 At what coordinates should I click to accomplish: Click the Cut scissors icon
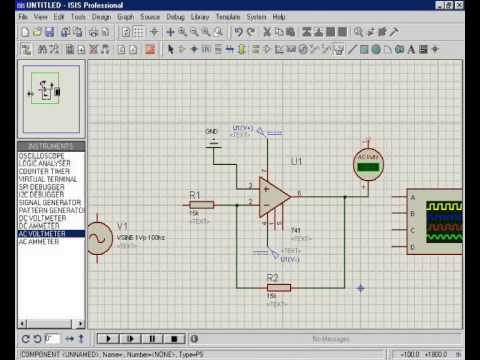pyautogui.click(x=267, y=32)
